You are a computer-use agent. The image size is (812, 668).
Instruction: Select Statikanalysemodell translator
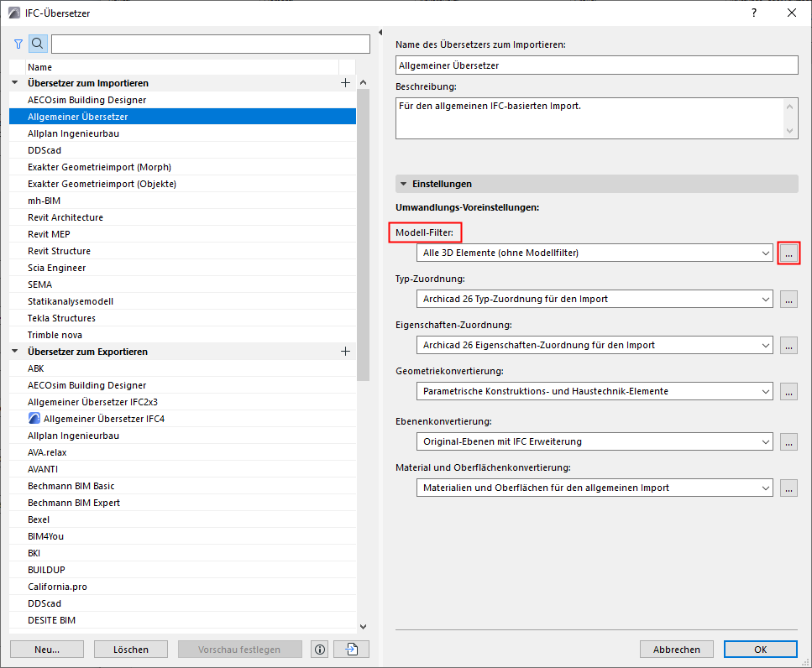[182, 301]
